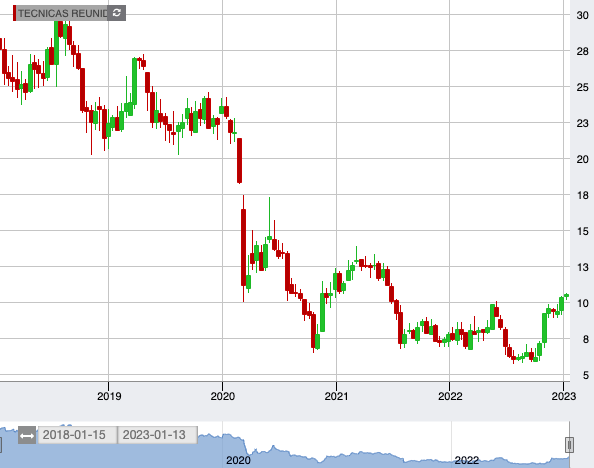Click the 2019 label on time axis

[109, 396]
